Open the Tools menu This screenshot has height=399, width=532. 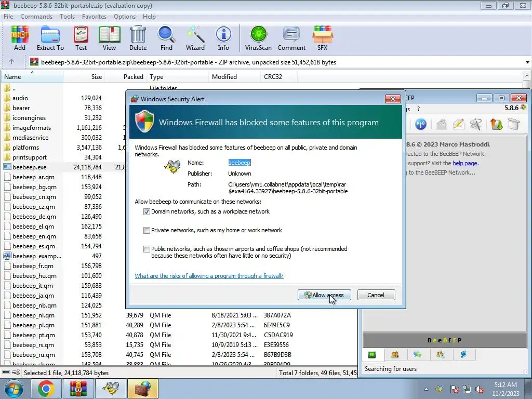[x=67, y=16]
